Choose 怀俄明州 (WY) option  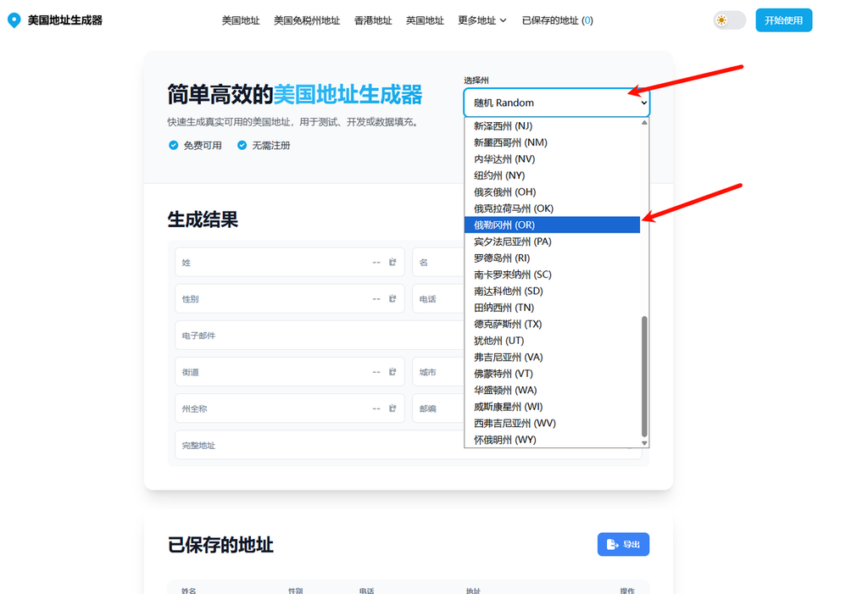pos(552,440)
